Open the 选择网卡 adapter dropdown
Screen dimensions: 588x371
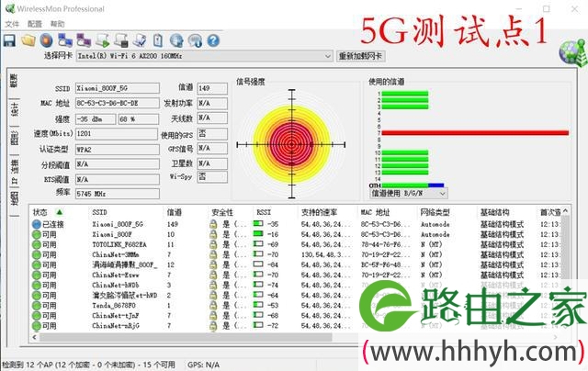pos(327,56)
